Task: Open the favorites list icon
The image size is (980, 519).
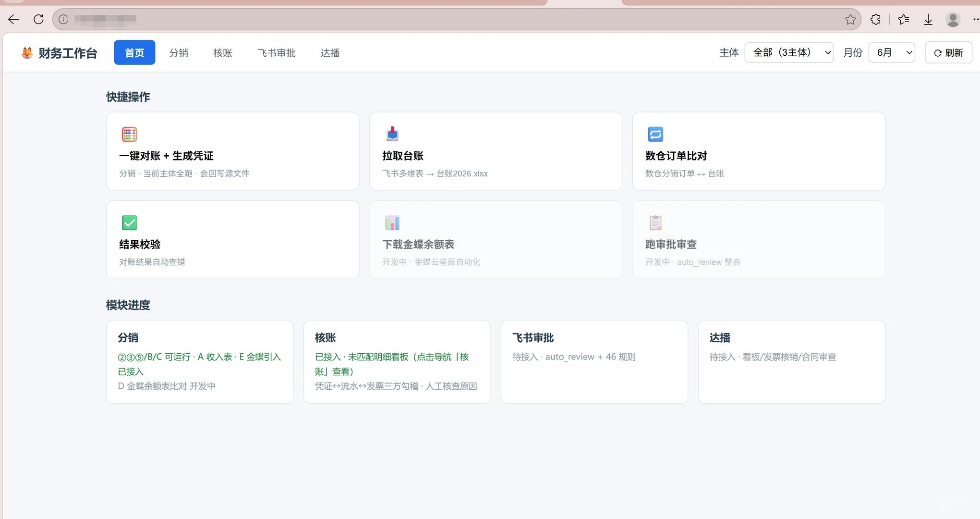Action: 903,19
